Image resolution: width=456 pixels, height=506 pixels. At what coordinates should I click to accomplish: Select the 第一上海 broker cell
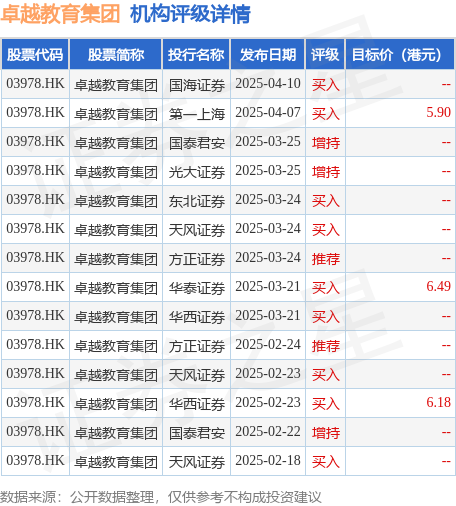tap(197, 114)
